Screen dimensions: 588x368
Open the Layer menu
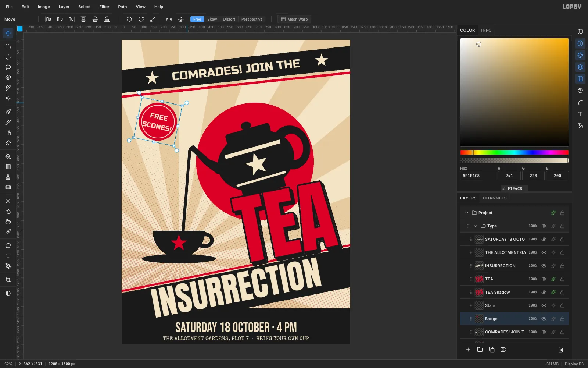(64, 7)
